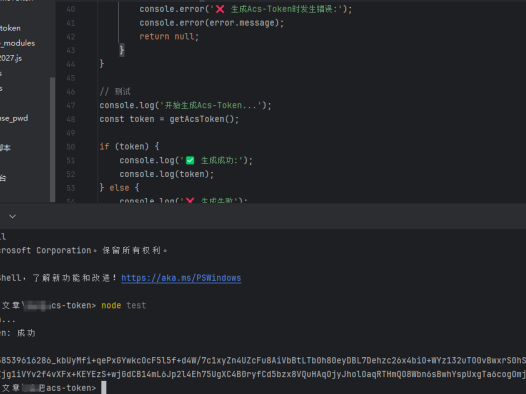Viewport: 526px width, 394px height.
Task: Select the se_pwd item in project tree
Action: point(14,118)
